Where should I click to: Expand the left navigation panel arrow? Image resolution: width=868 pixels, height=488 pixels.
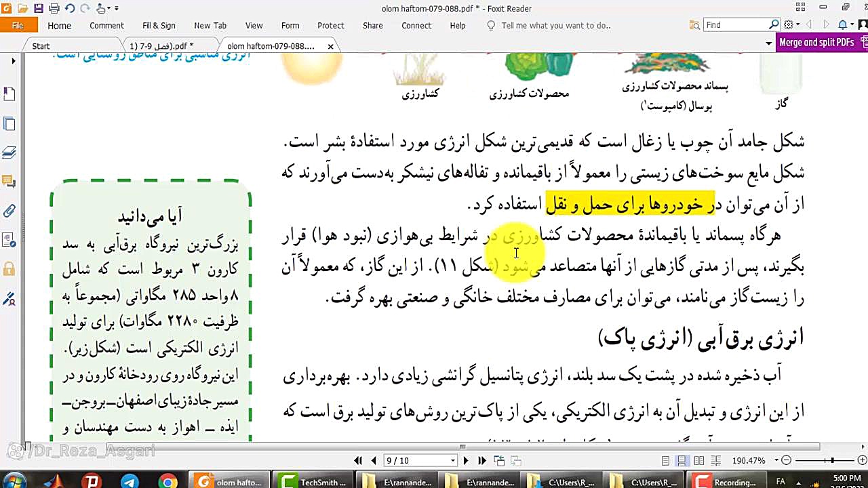pos(14,61)
